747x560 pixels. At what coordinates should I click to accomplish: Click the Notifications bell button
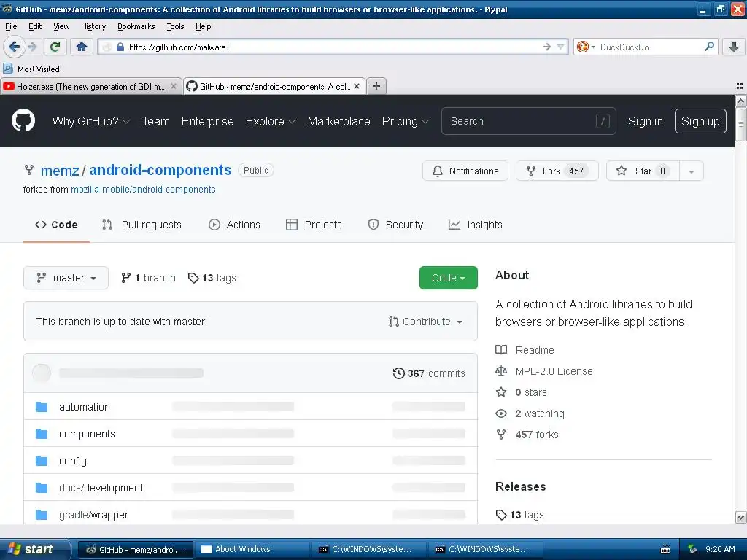coord(465,171)
